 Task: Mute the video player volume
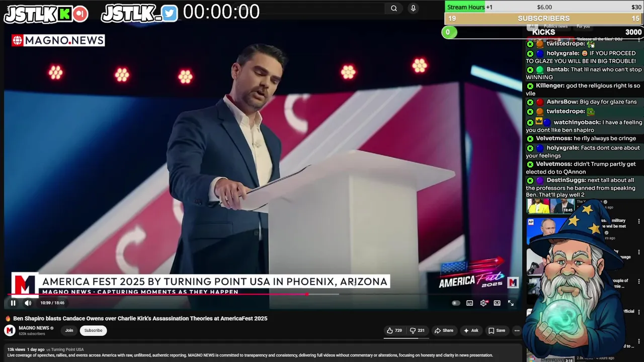point(28,303)
